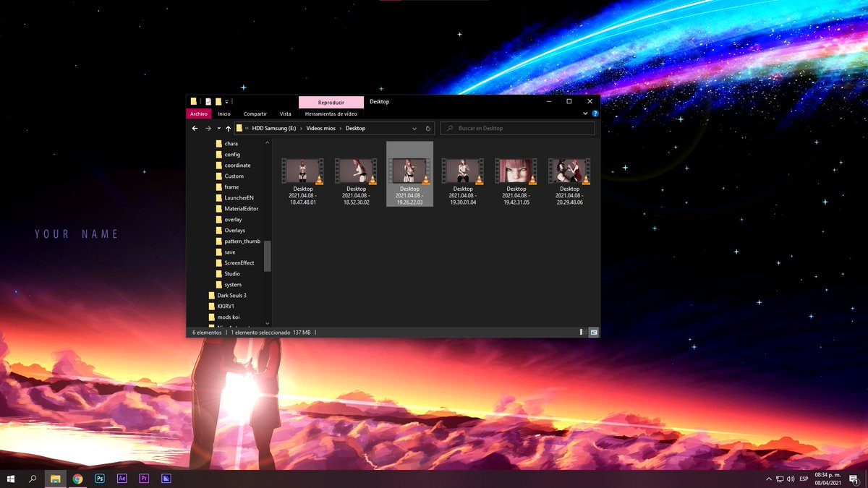Image resolution: width=868 pixels, height=488 pixels.
Task: Open recent locations dropdown arrow
Action: [x=219, y=128]
